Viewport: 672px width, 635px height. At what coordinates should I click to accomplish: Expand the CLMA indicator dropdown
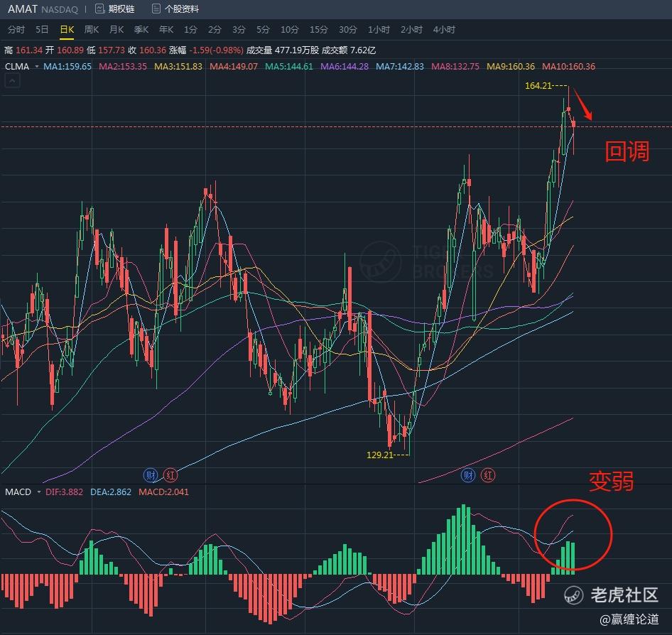coord(37,67)
